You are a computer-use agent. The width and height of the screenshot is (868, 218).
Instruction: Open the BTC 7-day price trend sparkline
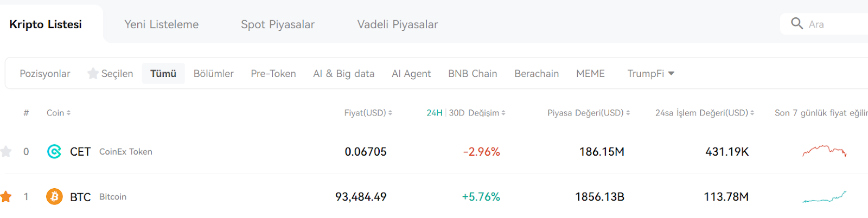pos(825,197)
